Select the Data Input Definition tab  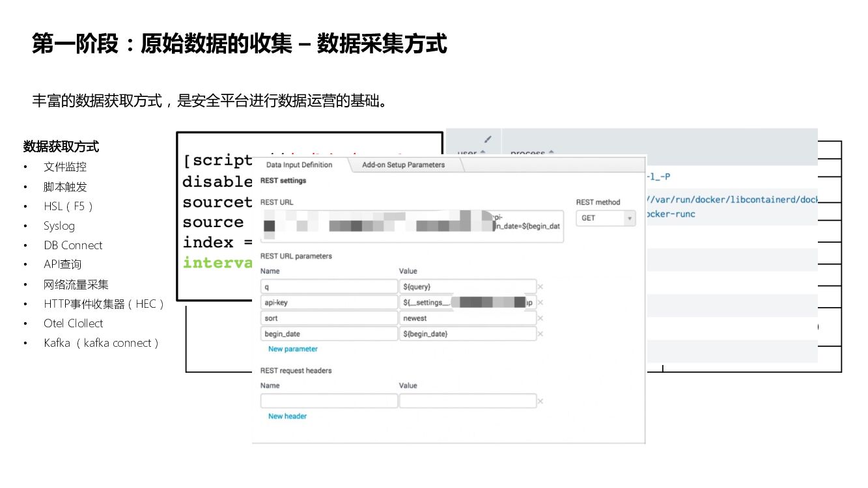(x=299, y=165)
